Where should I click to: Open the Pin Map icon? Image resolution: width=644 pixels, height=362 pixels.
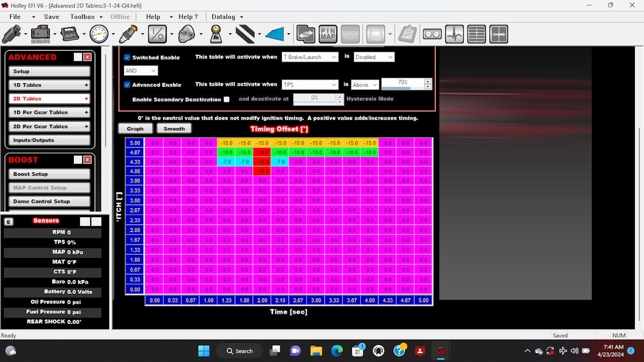[328, 34]
